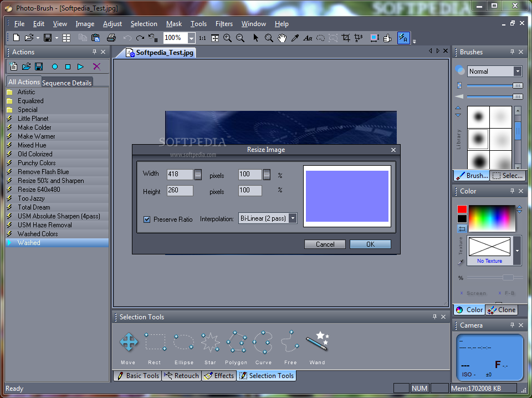
Task: Switch to the Clone tab
Action: [x=502, y=310]
